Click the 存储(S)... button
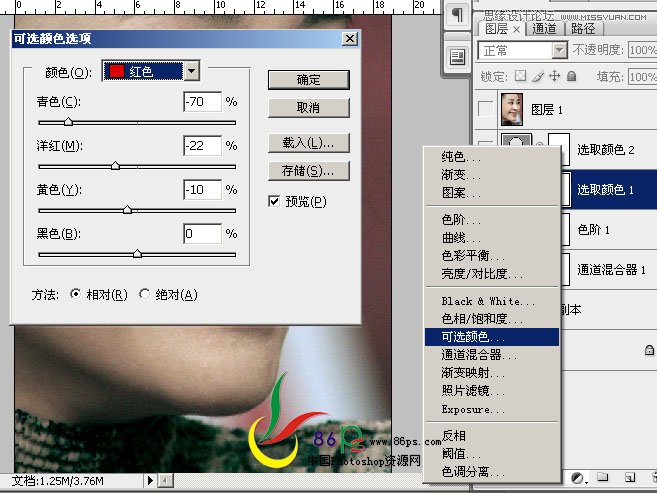Viewport: 657px width, 493px height. pos(308,171)
